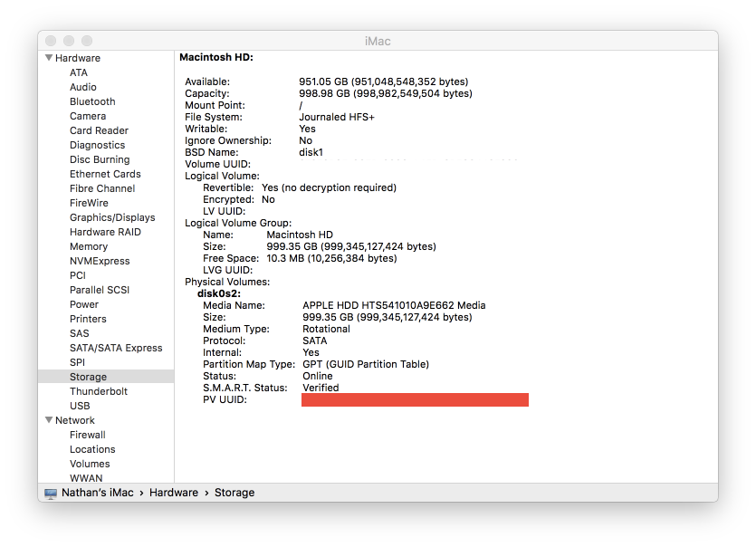Select Locations under Network

92,449
